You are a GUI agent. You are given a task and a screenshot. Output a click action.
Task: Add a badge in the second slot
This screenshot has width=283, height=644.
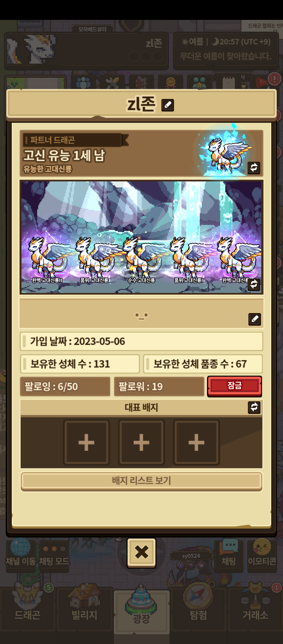[141, 442]
